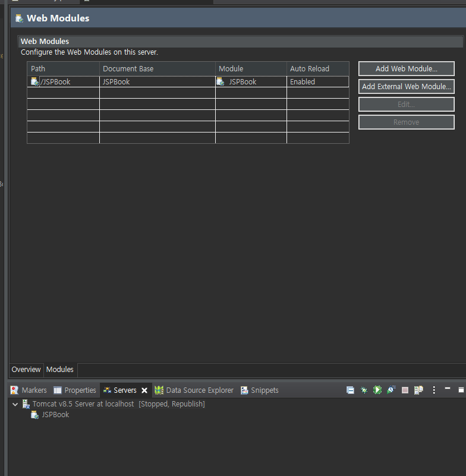Click the Document Base column header

158,69
